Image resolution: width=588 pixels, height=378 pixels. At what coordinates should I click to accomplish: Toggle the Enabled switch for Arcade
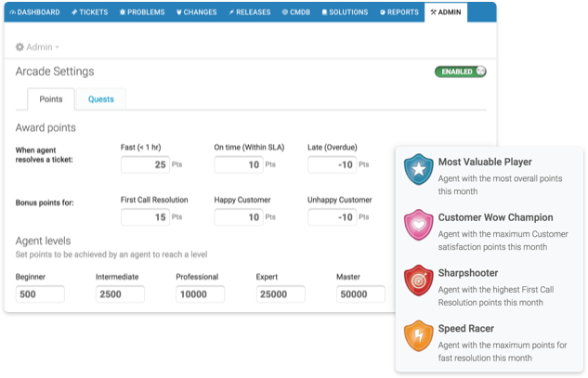coord(460,72)
